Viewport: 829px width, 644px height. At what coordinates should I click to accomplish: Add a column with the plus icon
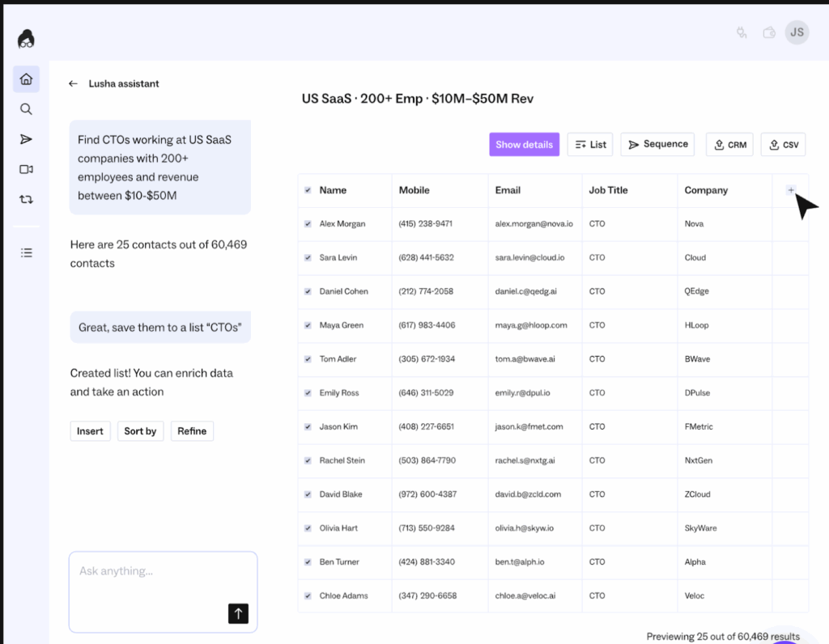click(791, 190)
